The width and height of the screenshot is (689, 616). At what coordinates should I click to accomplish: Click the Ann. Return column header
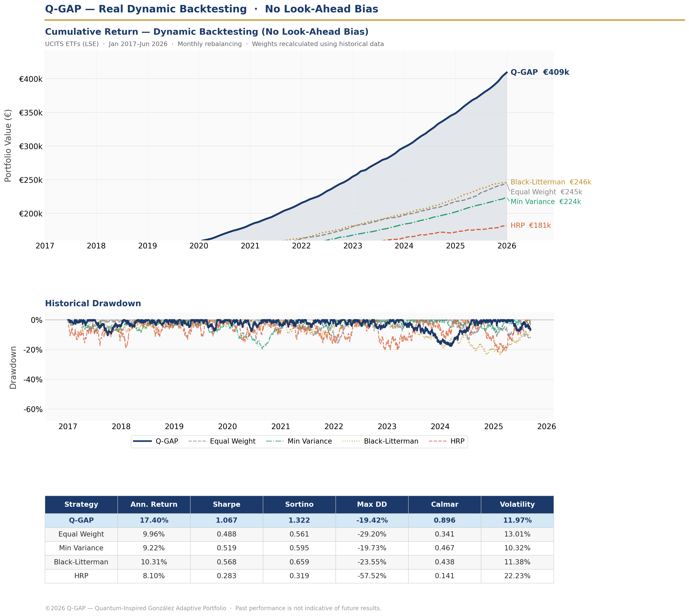click(x=154, y=504)
